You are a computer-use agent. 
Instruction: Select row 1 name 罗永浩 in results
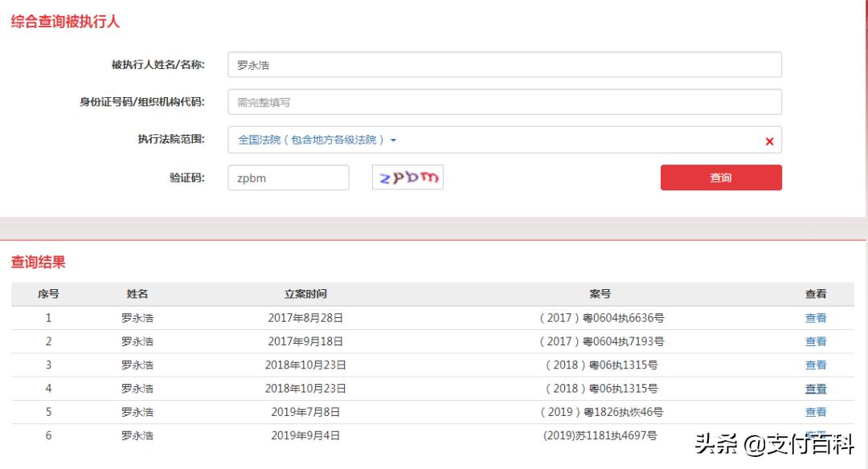tap(137, 318)
